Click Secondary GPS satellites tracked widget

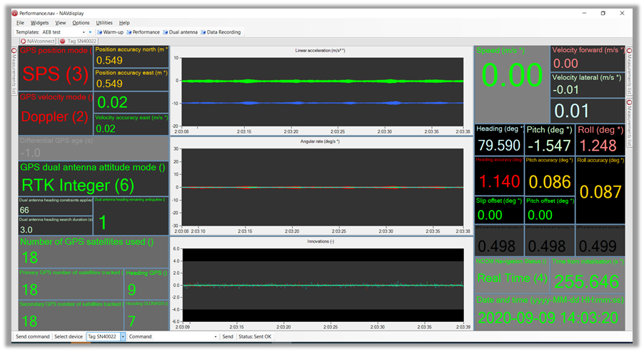[71, 316]
